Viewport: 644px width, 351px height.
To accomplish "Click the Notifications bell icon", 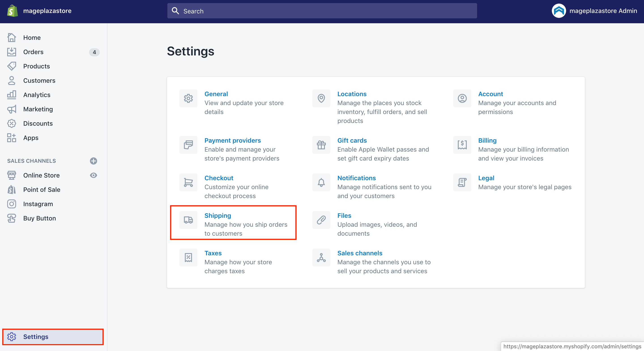I will point(321,182).
